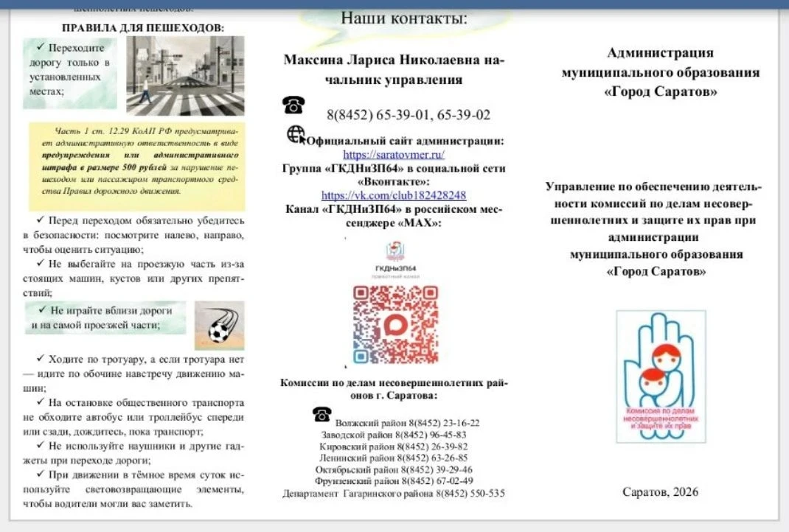Select the "Заводской район 8(8452) 96-45-83" line
Screen dimensions: 789x532
tap(394, 435)
